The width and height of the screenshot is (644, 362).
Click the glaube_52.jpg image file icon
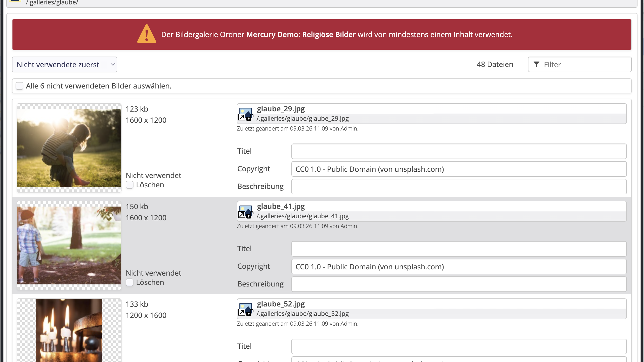click(x=245, y=309)
